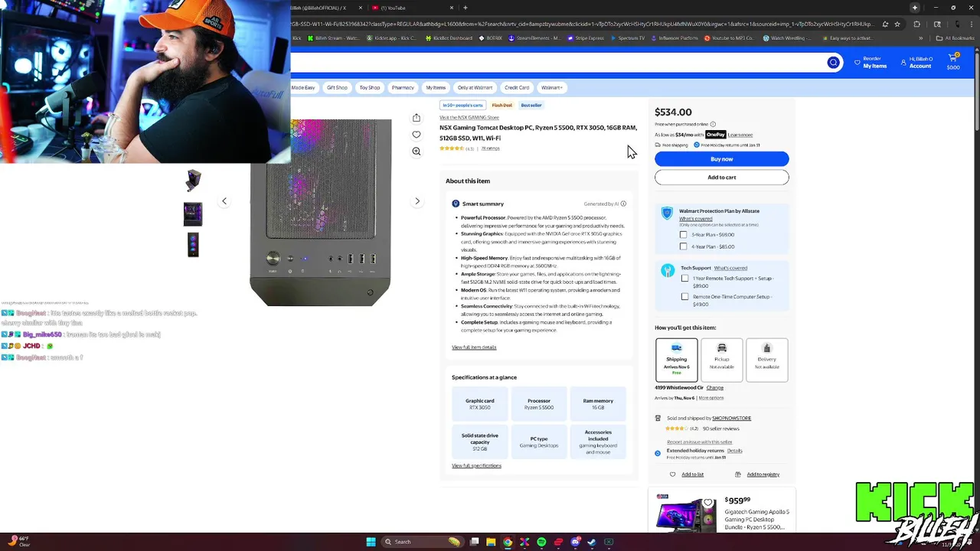The width and height of the screenshot is (980, 551).
Task: Open the All Bookmarks folder
Action: point(956,38)
